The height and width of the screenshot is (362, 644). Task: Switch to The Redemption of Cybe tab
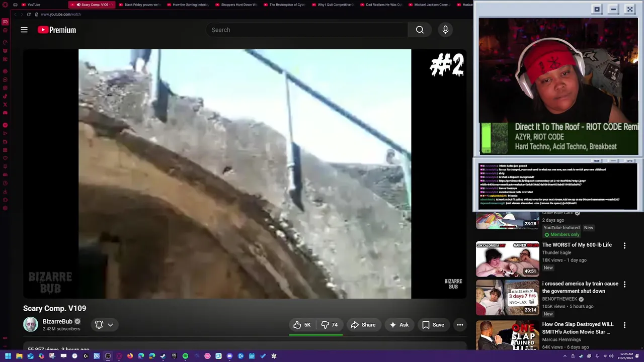point(284,5)
